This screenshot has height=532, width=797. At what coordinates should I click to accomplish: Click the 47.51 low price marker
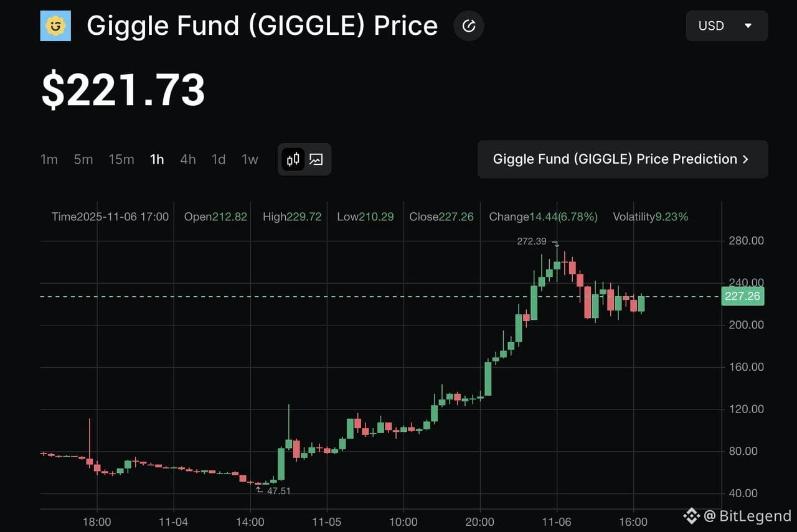click(279, 491)
